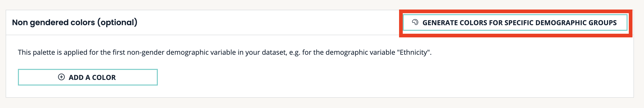Generate colors for specific demographic groups
This screenshot has width=644, height=108.
[x=515, y=23]
